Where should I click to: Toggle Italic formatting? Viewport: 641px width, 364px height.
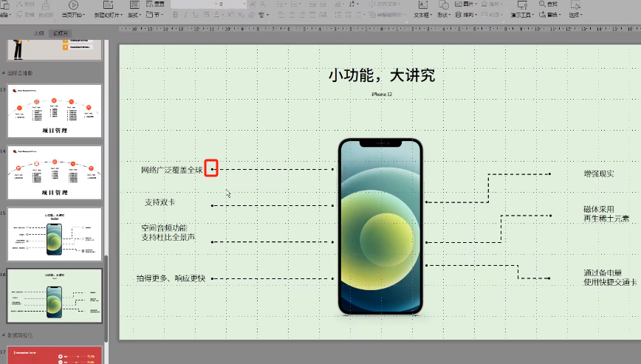(185, 15)
